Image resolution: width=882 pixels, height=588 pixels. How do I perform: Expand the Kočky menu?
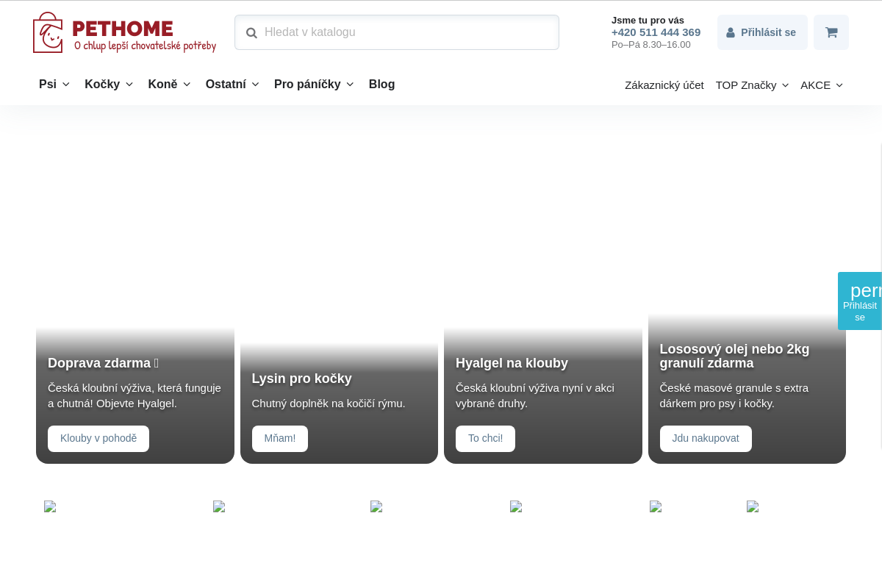[x=109, y=84]
